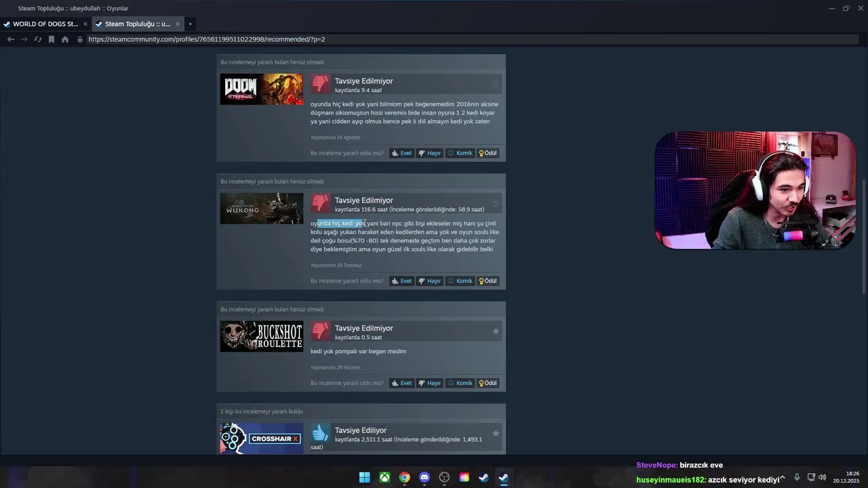The height and width of the screenshot is (488, 868).
Task: Vote Hayır on the Wukong review
Action: point(429,281)
